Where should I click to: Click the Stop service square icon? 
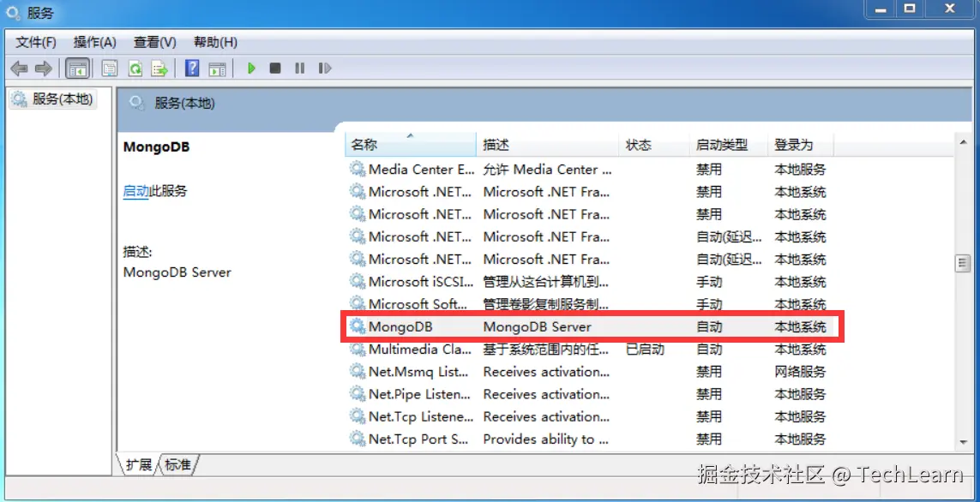[x=275, y=68]
